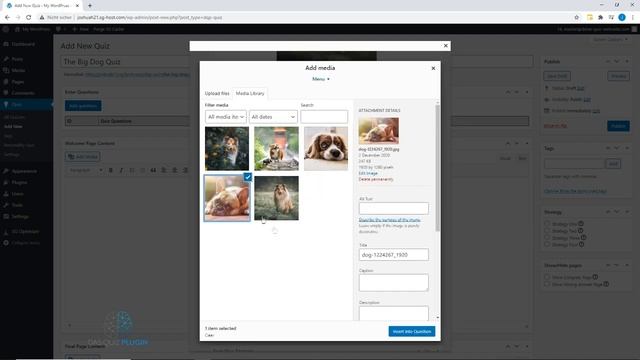Click the Edit Image link

coord(368,173)
